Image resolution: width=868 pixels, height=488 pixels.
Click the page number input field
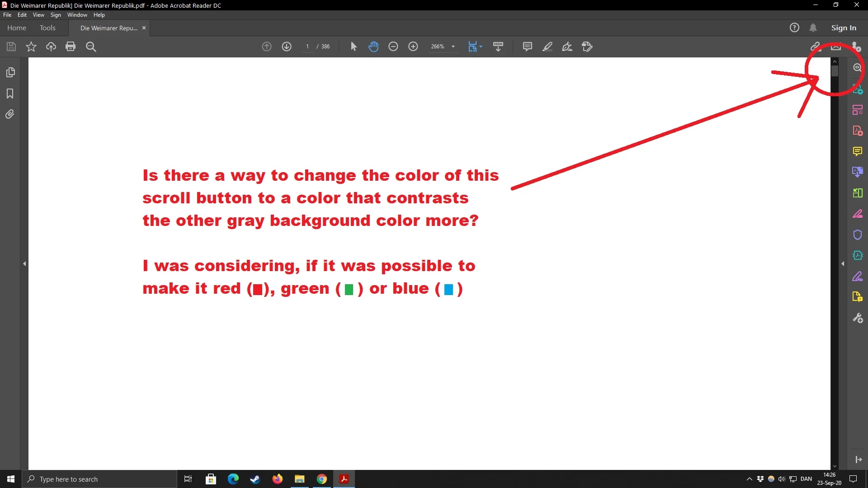[307, 47]
